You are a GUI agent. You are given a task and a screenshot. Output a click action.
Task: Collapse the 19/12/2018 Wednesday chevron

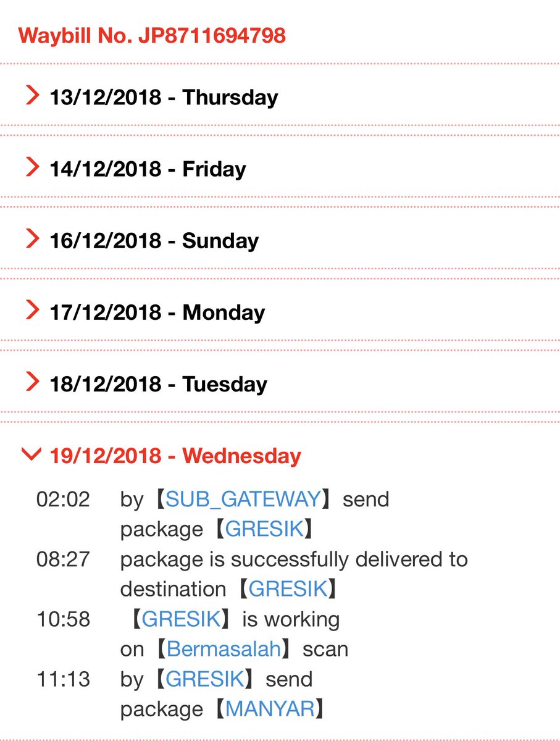(30, 456)
